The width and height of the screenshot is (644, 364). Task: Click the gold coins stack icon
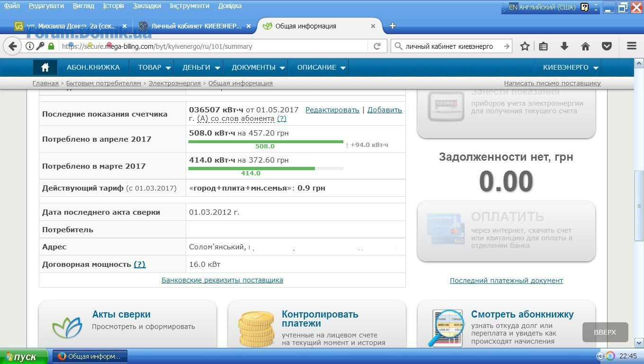(x=256, y=329)
